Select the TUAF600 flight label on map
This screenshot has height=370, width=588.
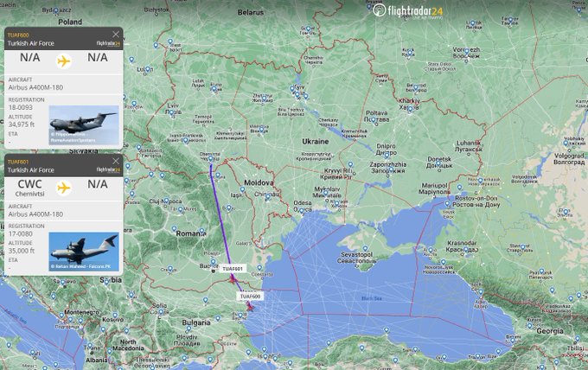point(250,297)
